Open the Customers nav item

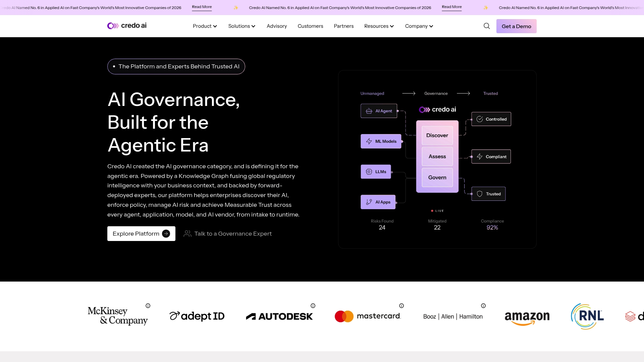click(x=310, y=26)
